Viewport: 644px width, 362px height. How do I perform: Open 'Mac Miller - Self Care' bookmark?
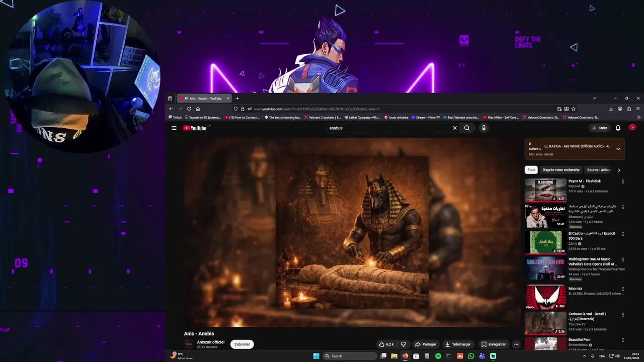tap(501, 117)
